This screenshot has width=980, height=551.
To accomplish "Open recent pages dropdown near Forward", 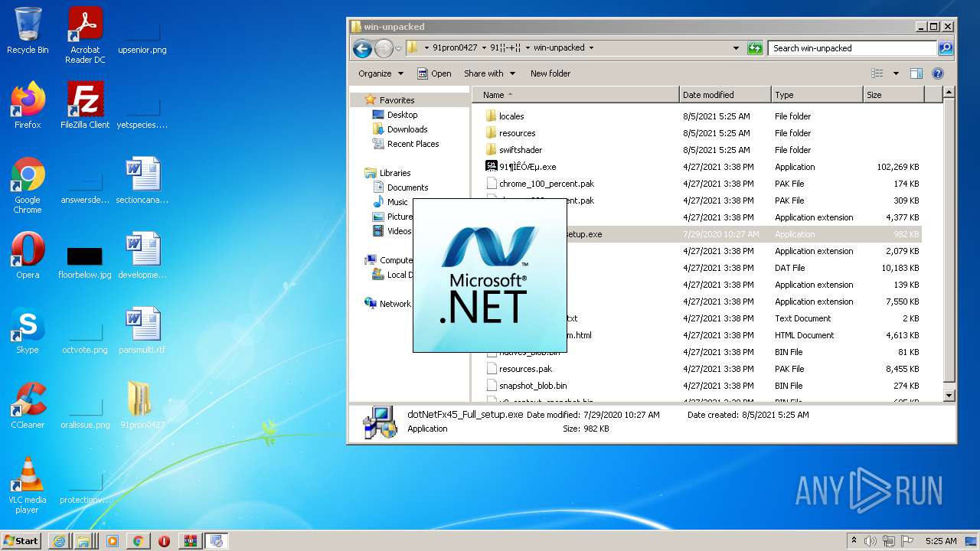I will pyautogui.click(x=398, y=48).
